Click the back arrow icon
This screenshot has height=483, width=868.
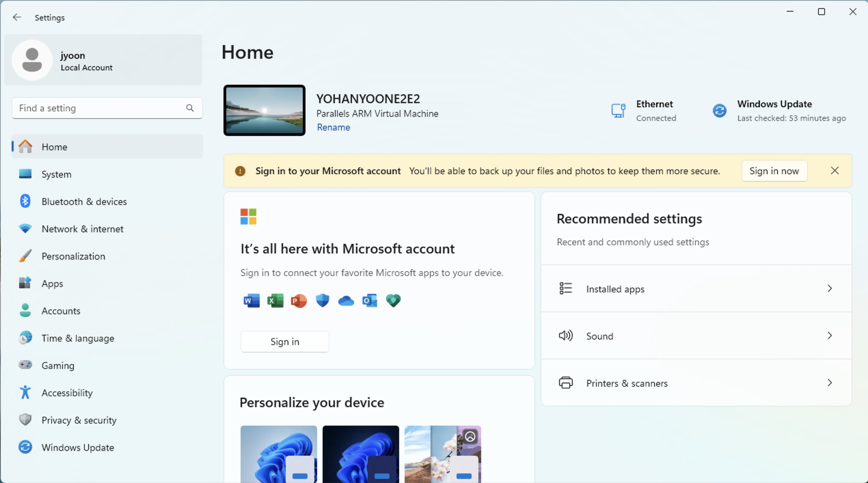(x=17, y=17)
